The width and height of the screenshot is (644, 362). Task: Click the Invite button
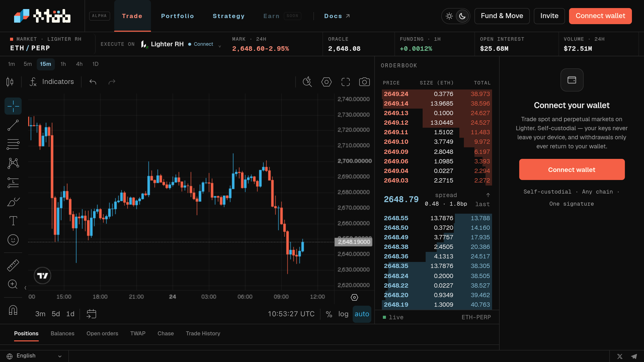pyautogui.click(x=549, y=16)
